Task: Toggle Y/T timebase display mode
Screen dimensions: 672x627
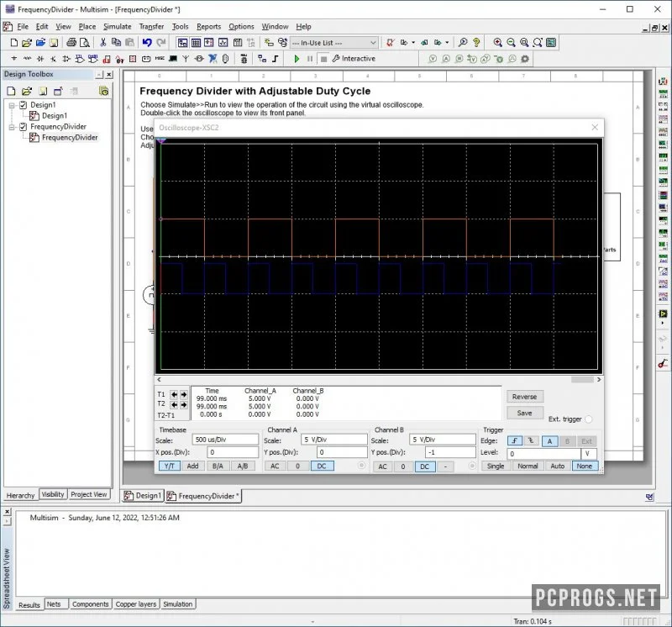Action: [x=170, y=466]
